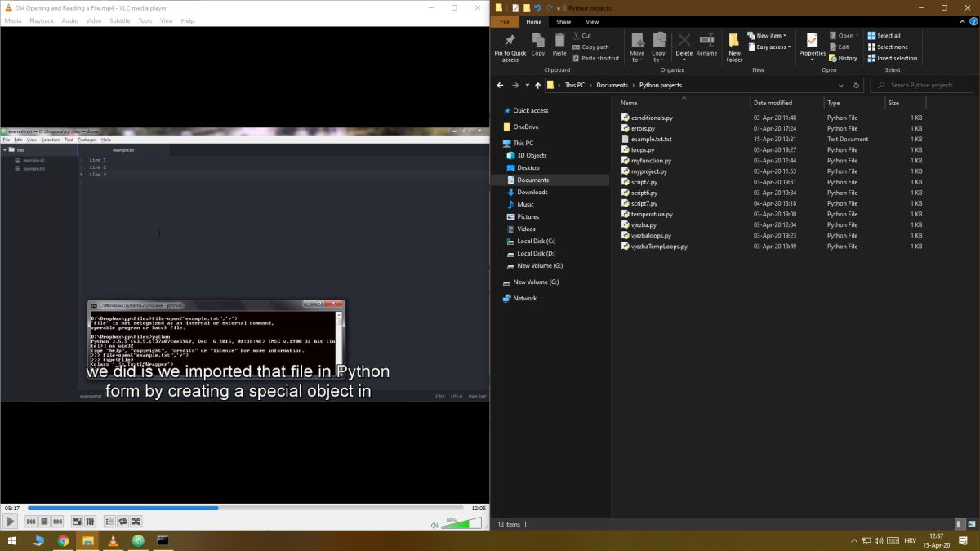
Task: Click the Rename ribbon icon
Action: pyautogui.click(x=707, y=45)
